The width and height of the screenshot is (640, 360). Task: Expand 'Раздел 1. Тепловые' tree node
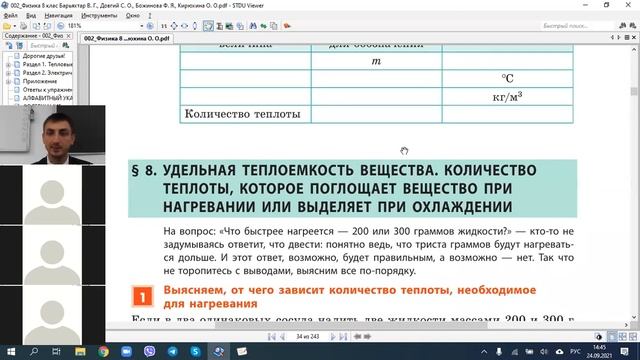8,64
